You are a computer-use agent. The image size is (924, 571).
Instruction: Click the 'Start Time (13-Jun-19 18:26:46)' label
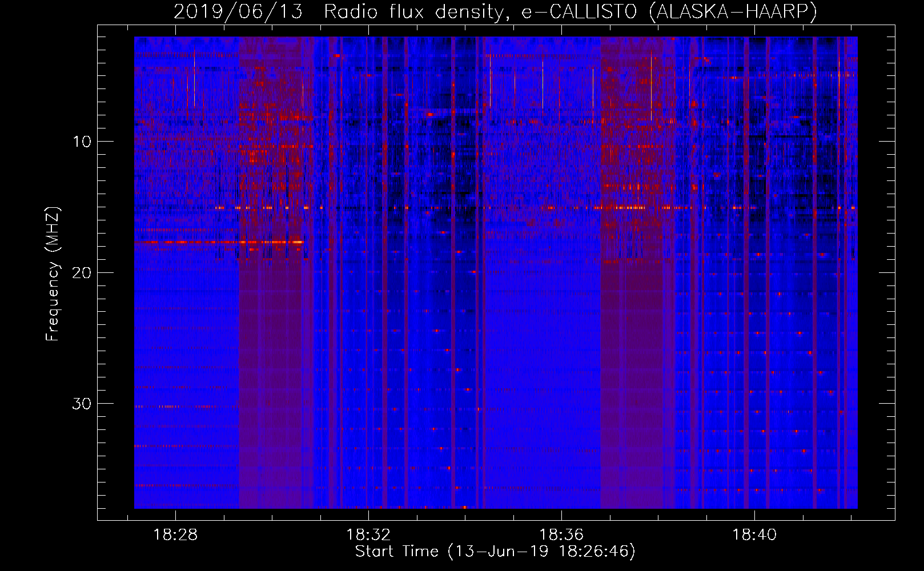tap(495, 552)
